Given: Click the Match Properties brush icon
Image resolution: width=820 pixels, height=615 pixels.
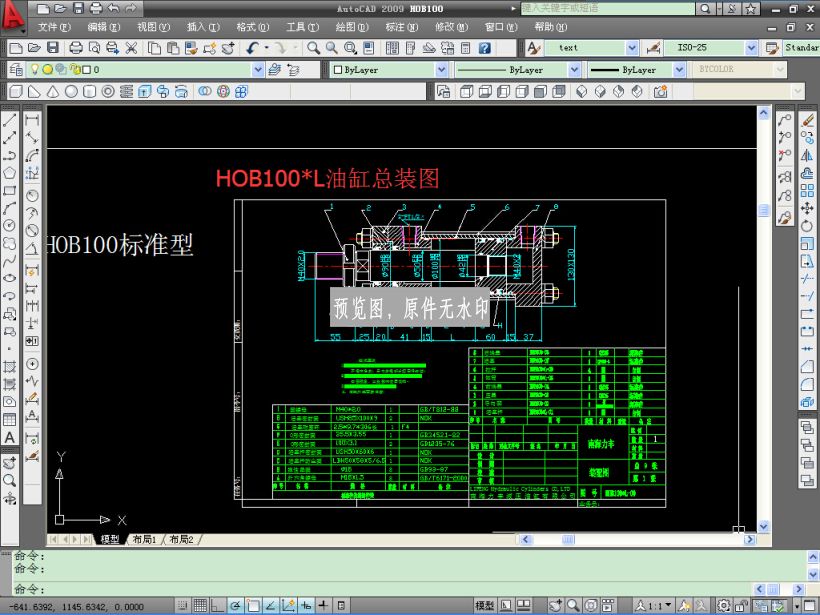Looking at the screenshot, I should (192, 48).
